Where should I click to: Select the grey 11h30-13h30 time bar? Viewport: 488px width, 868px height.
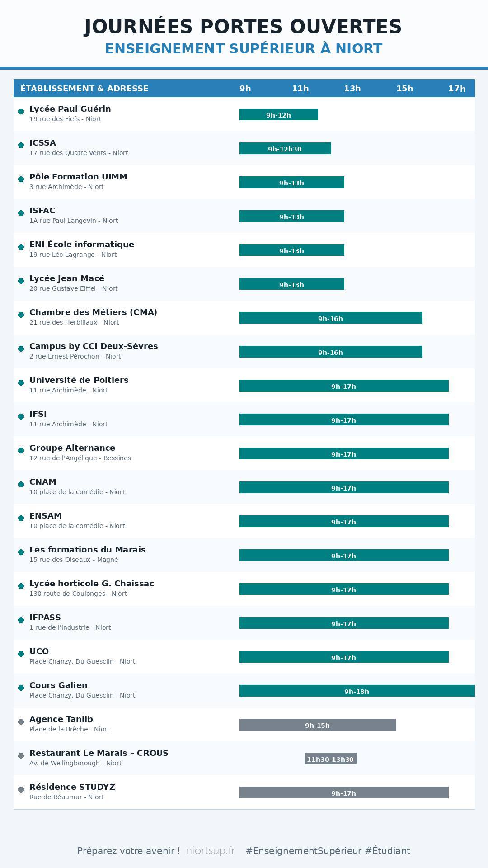coord(330,759)
